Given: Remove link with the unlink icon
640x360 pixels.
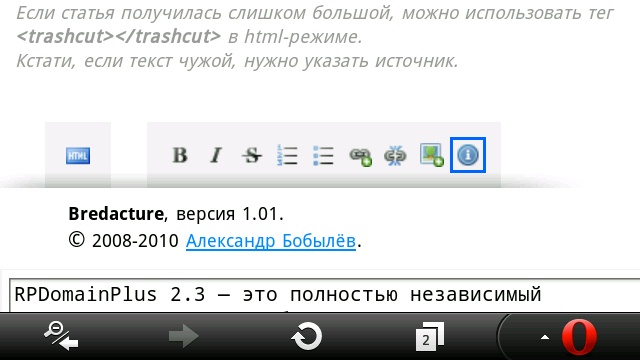Looking at the screenshot, I should (395, 156).
